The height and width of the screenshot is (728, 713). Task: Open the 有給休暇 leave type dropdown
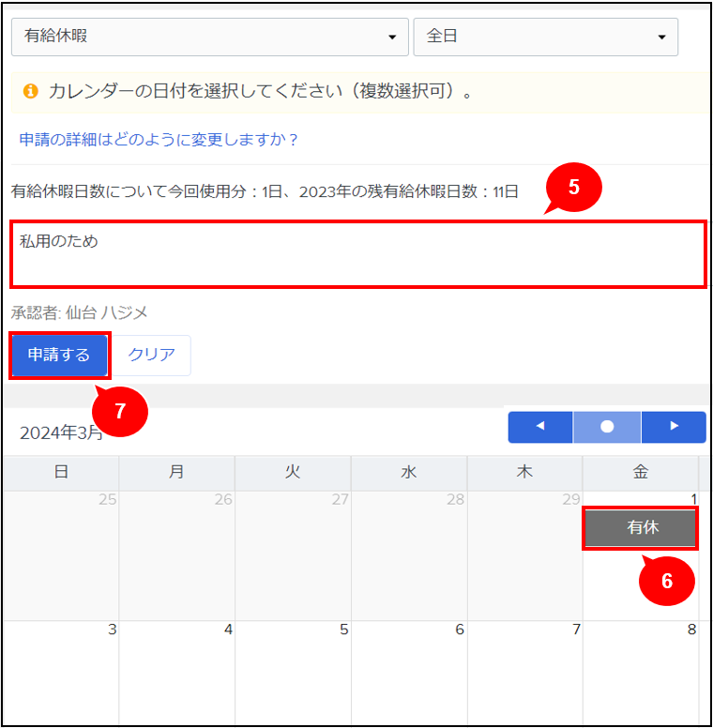pyautogui.click(x=209, y=37)
